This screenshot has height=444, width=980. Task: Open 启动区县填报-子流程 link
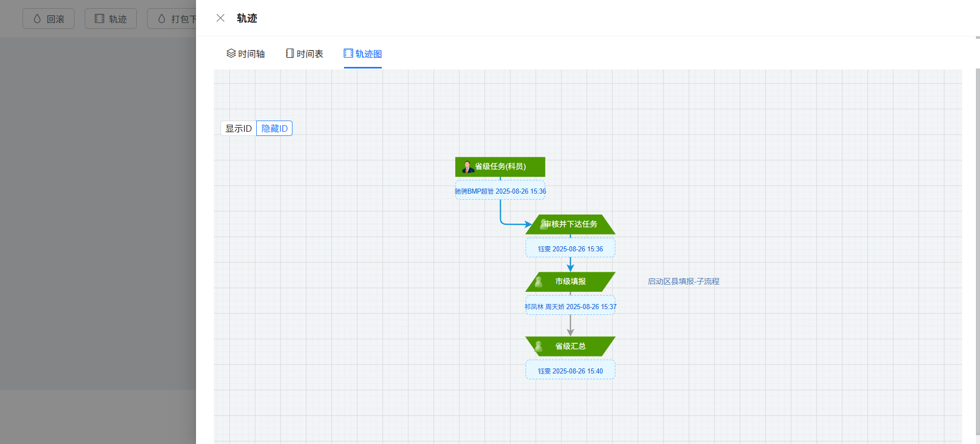pyautogui.click(x=683, y=282)
